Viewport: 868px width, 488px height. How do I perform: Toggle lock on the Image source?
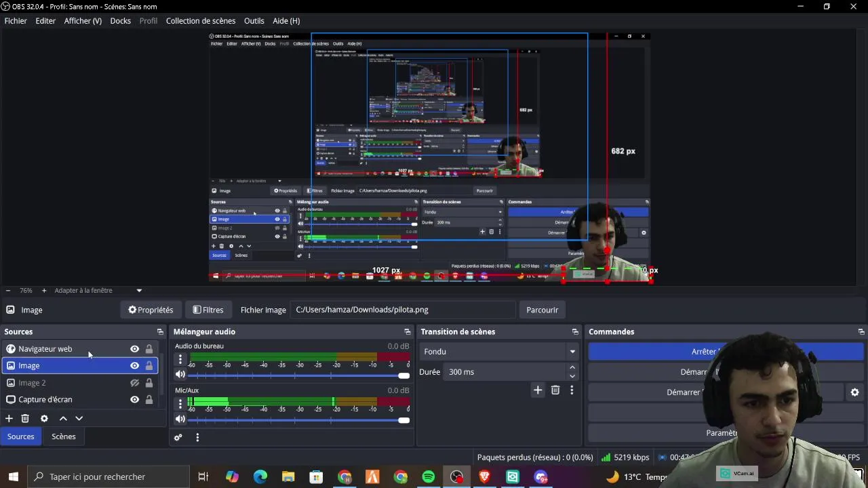(x=149, y=366)
